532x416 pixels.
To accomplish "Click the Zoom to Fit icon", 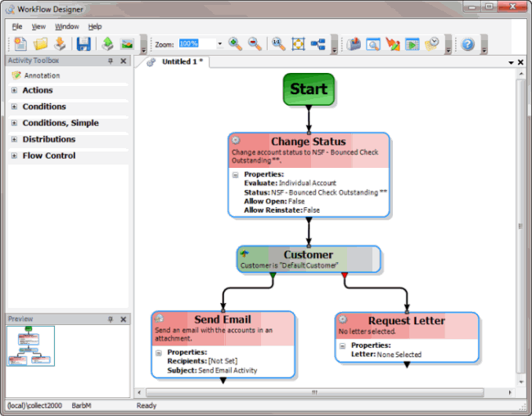I will point(298,43).
